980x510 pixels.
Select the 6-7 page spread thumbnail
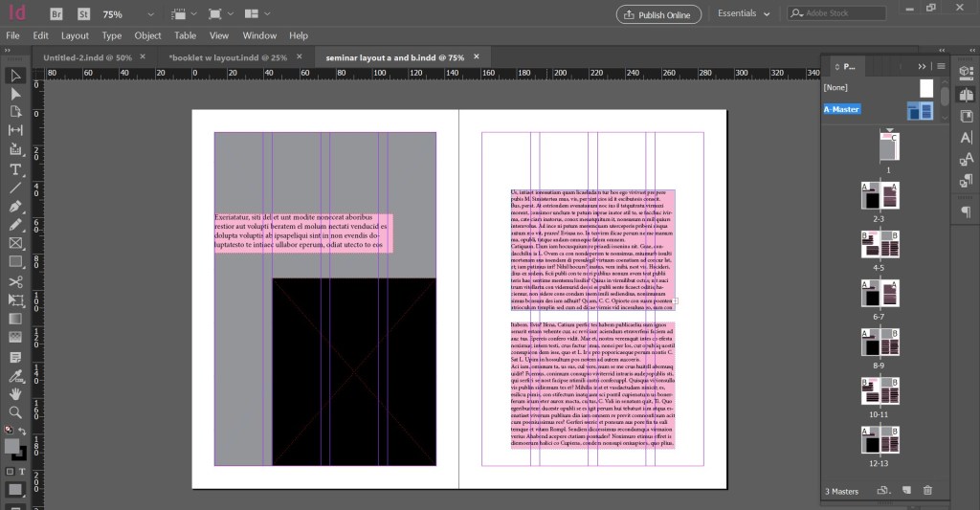click(880, 294)
